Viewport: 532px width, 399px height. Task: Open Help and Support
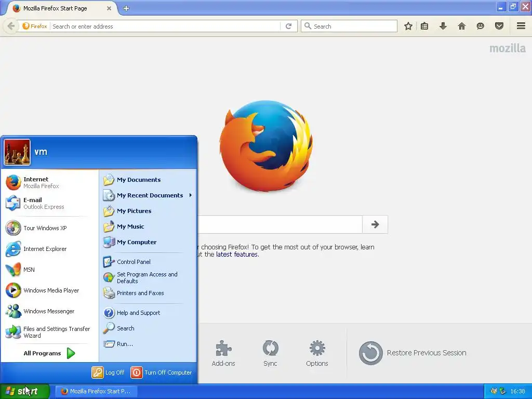click(148, 313)
